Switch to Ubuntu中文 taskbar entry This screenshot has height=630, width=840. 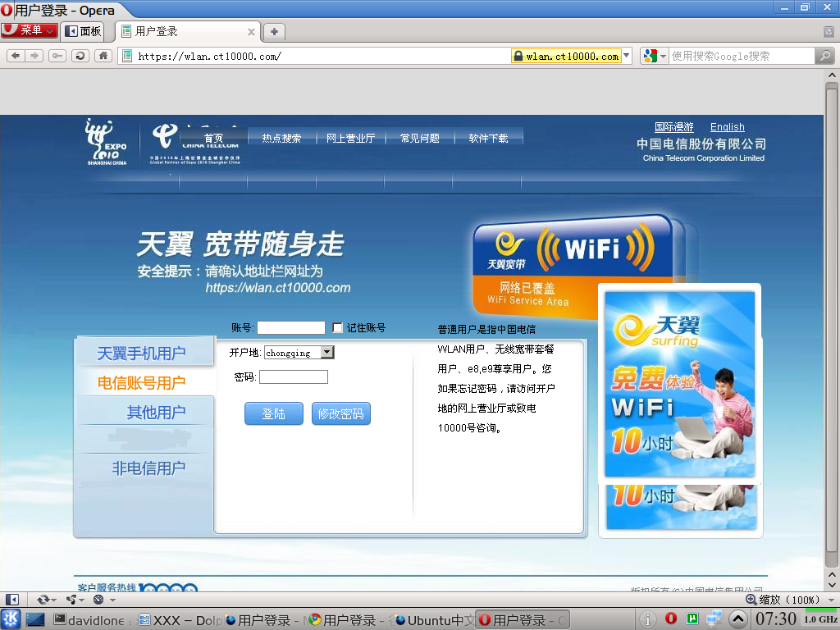pyautogui.click(x=434, y=620)
